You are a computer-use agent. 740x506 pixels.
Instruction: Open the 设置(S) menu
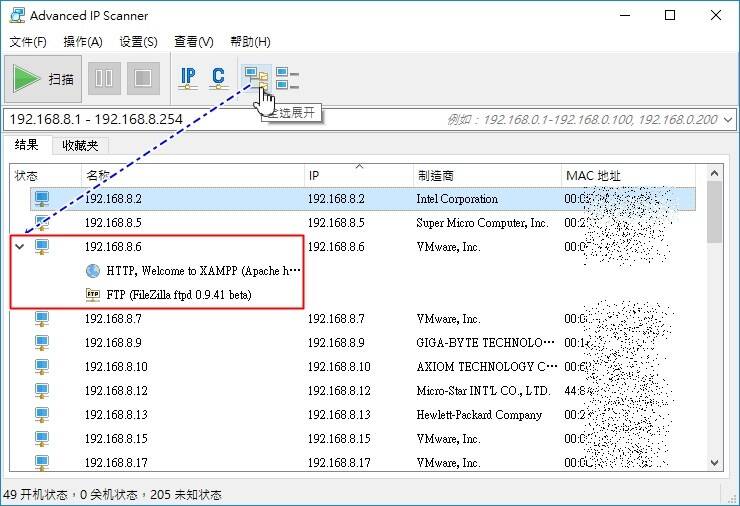point(138,42)
